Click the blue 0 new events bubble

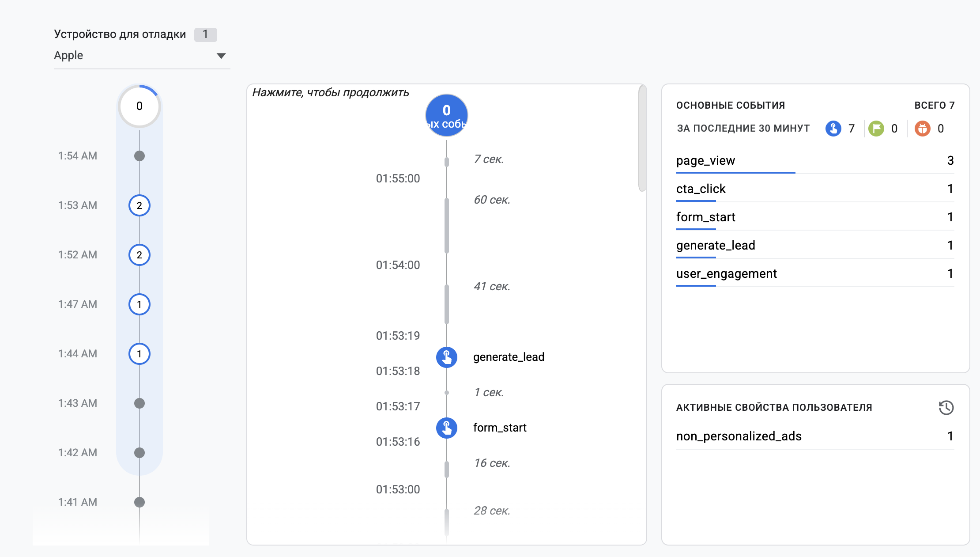click(x=446, y=115)
